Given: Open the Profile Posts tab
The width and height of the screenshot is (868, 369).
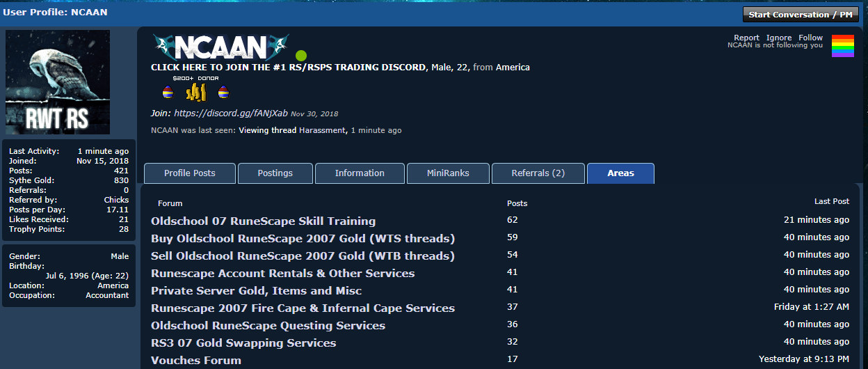Looking at the screenshot, I should click(x=190, y=173).
